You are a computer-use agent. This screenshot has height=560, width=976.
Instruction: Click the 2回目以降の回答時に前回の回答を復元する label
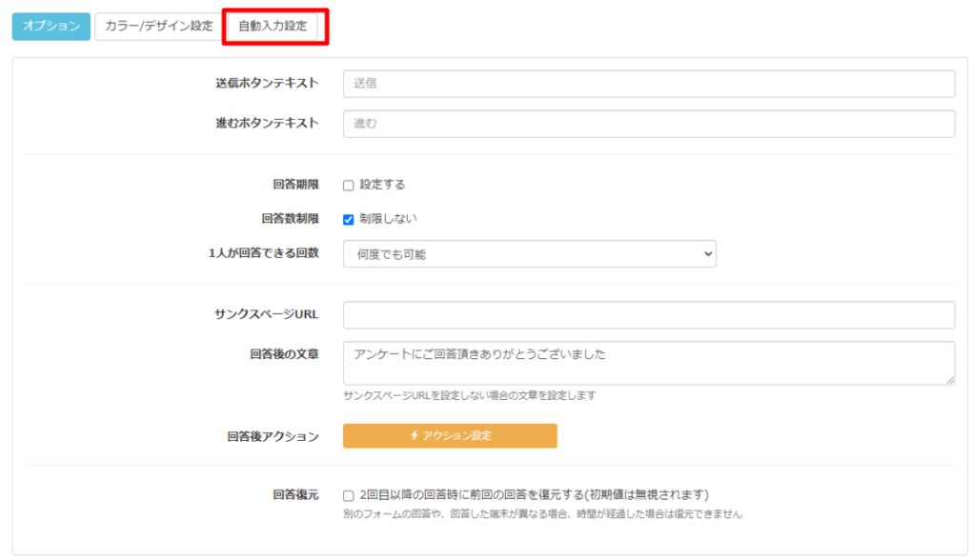(534, 494)
